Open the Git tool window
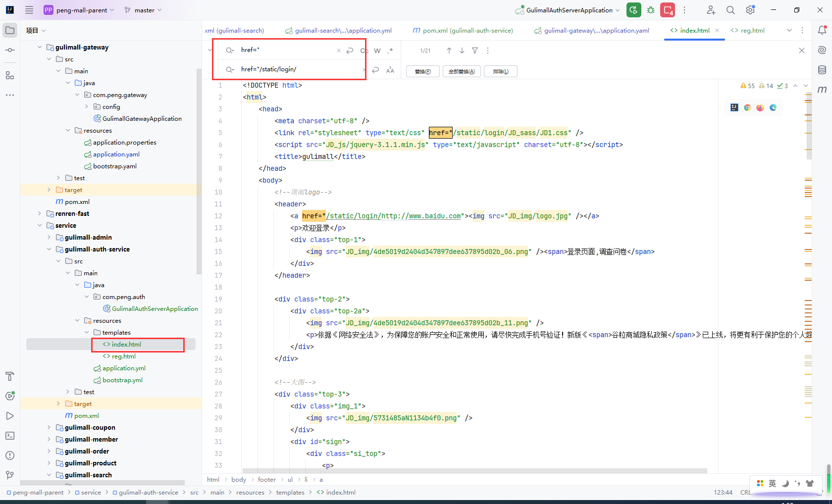Image resolution: width=832 pixels, height=504 pixels. [x=10, y=475]
